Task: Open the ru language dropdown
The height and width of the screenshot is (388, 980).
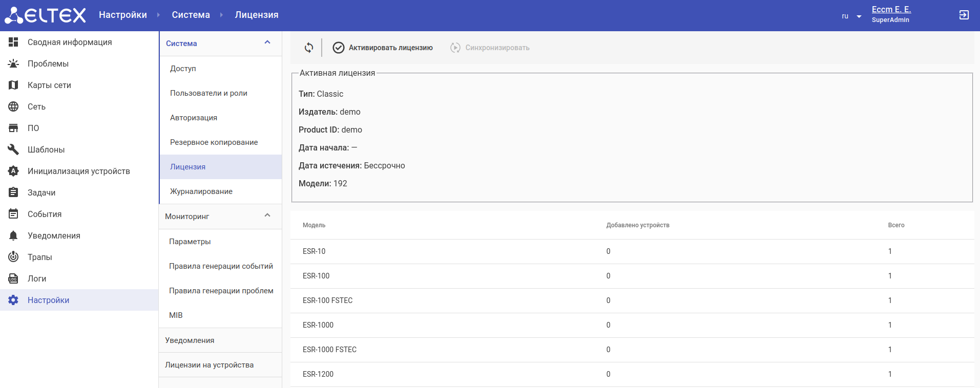Action: [x=851, y=16]
